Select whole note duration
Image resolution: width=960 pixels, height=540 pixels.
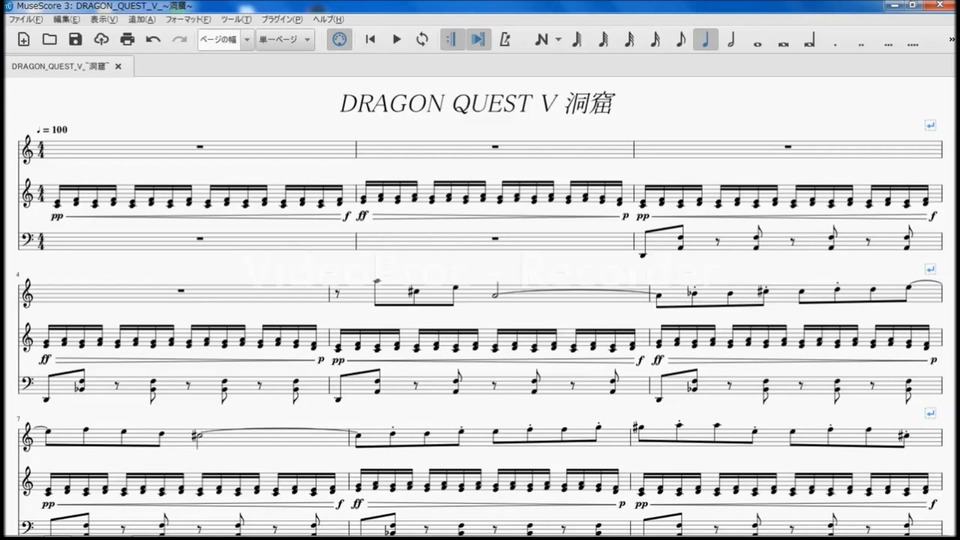pos(757,44)
